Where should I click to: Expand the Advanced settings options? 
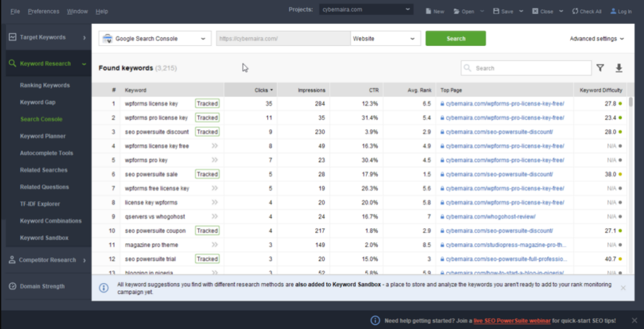point(596,38)
